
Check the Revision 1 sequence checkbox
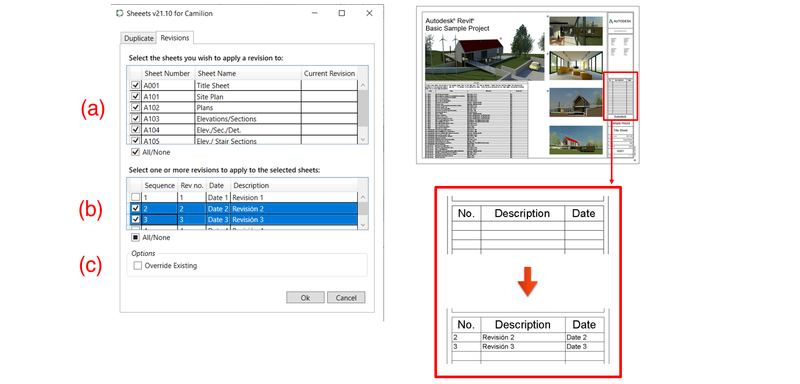pos(135,197)
